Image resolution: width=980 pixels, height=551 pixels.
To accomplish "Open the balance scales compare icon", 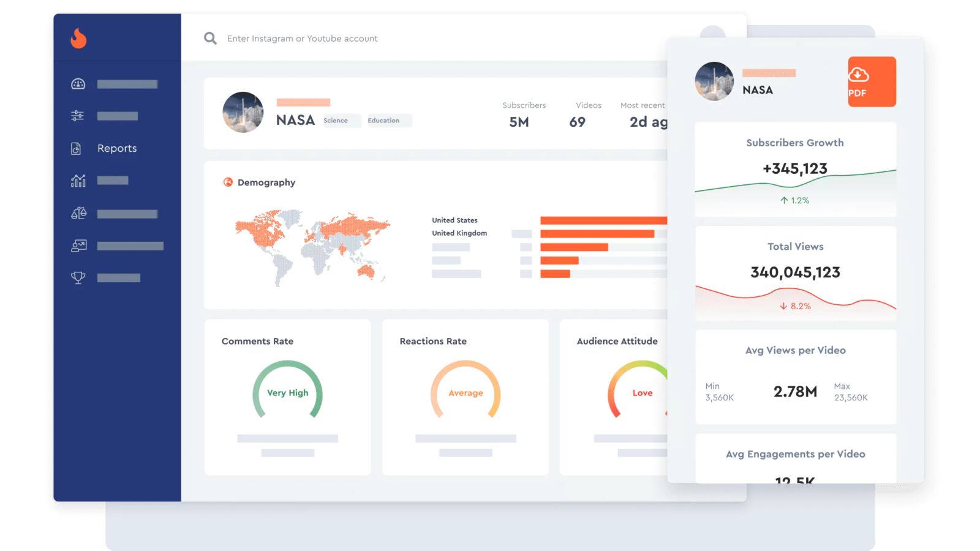I will tap(78, 213).
